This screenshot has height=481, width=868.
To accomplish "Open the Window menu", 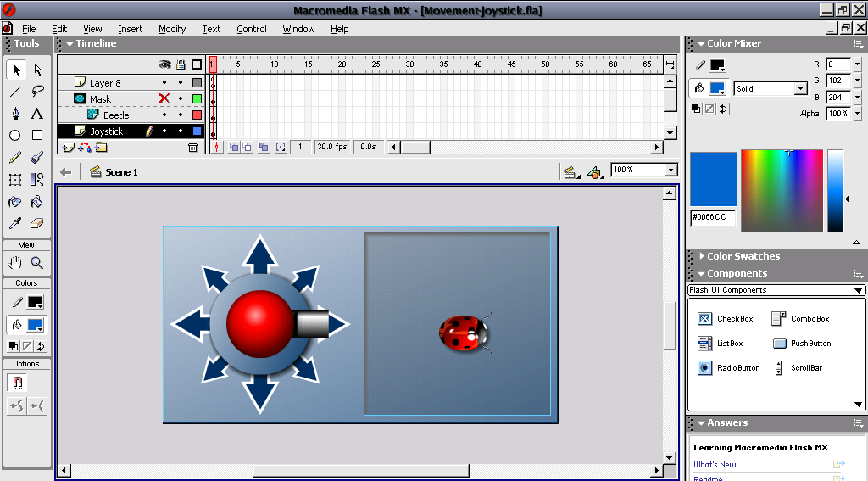I will (298, 29).
